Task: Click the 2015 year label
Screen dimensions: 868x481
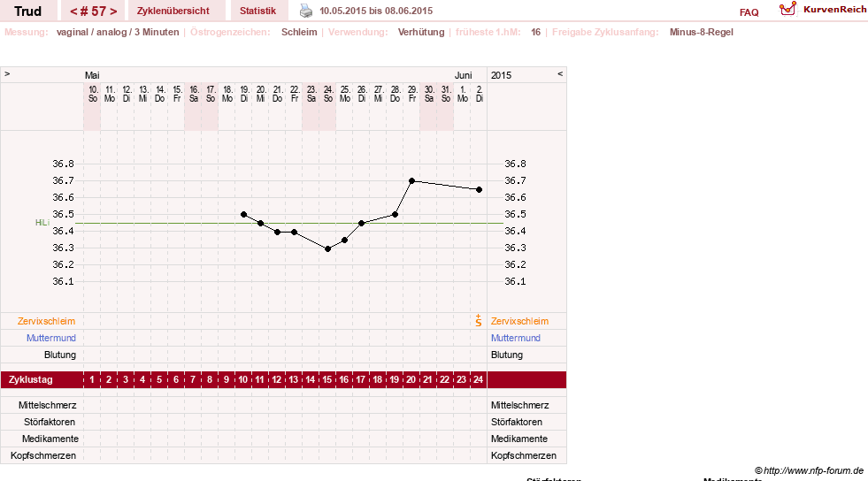Action: [501, 75]
